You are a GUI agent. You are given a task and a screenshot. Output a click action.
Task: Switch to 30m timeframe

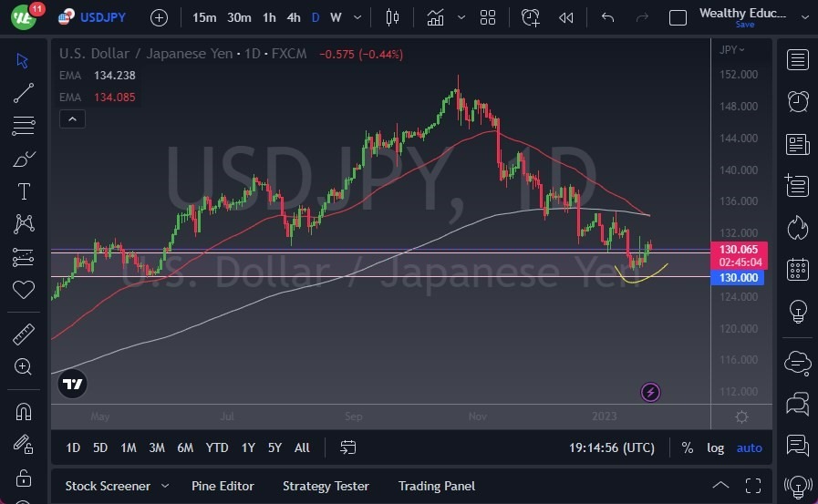pyautogui.click(x=239, y=17)
